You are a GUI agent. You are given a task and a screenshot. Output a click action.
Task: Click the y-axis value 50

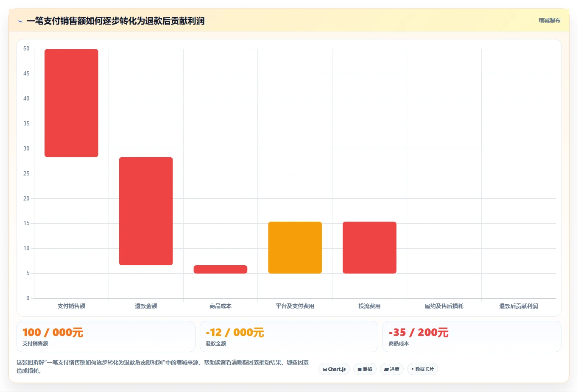[x=26, y=49]
